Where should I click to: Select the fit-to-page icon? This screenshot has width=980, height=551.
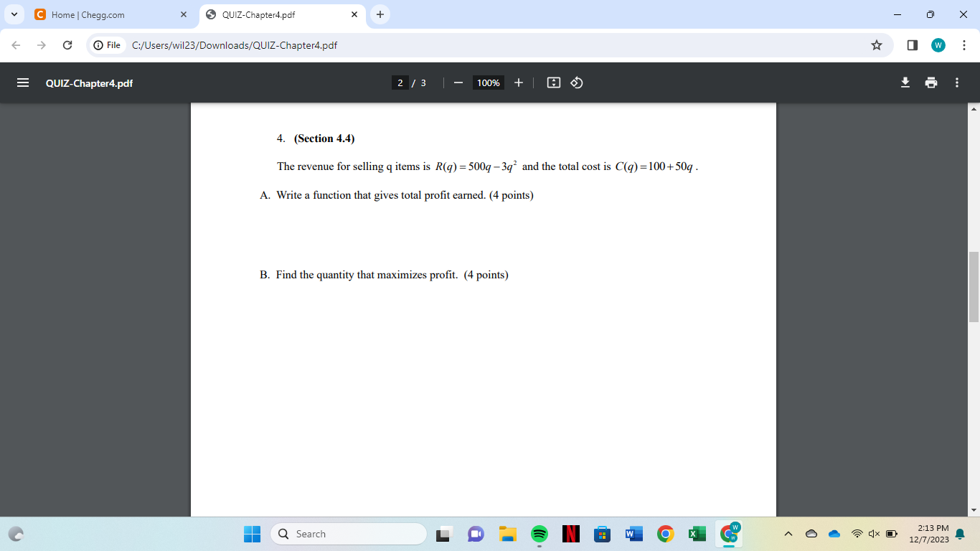553,83
